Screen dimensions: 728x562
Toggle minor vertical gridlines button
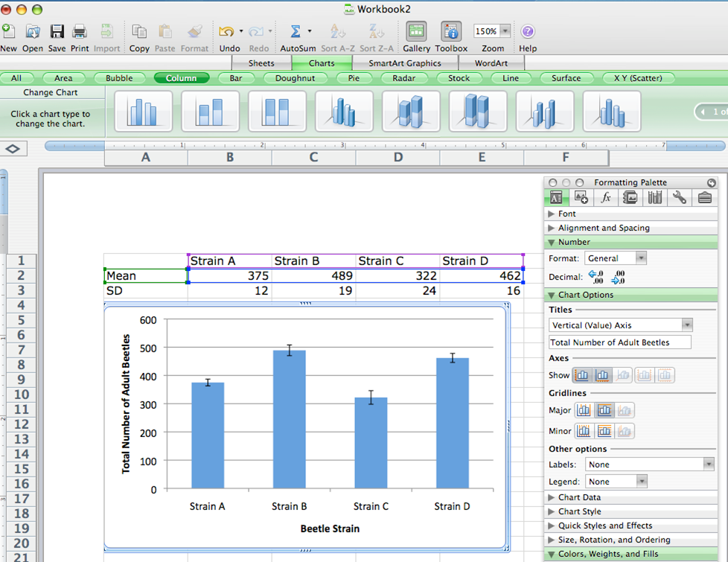(584, 431)
